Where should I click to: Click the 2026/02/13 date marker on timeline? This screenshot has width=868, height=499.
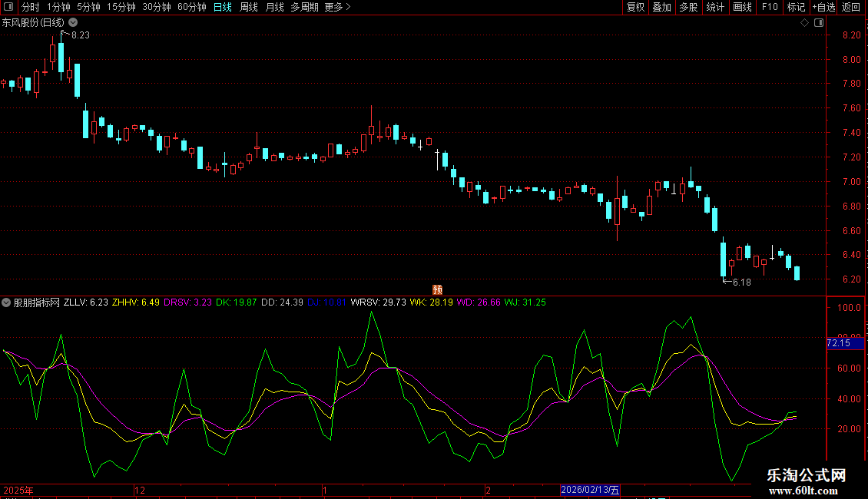(589, 490)
